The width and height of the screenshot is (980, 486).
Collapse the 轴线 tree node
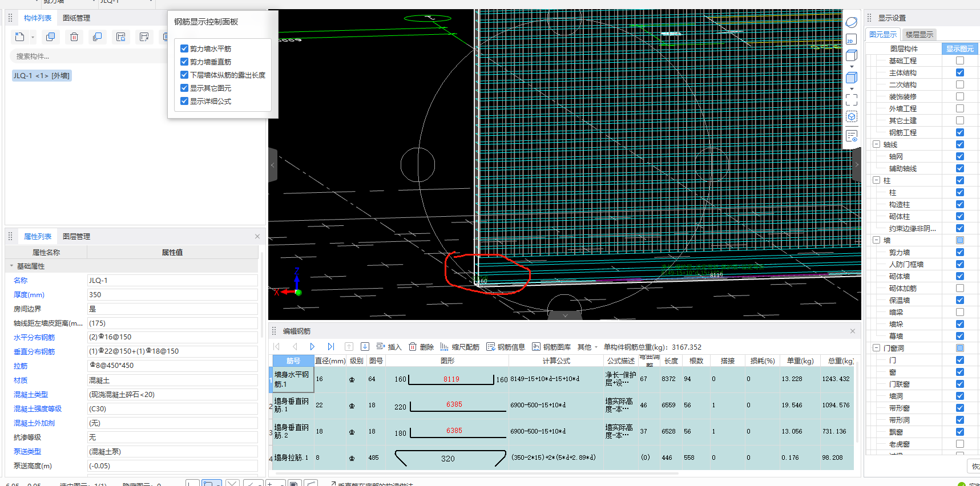point(876,144)
